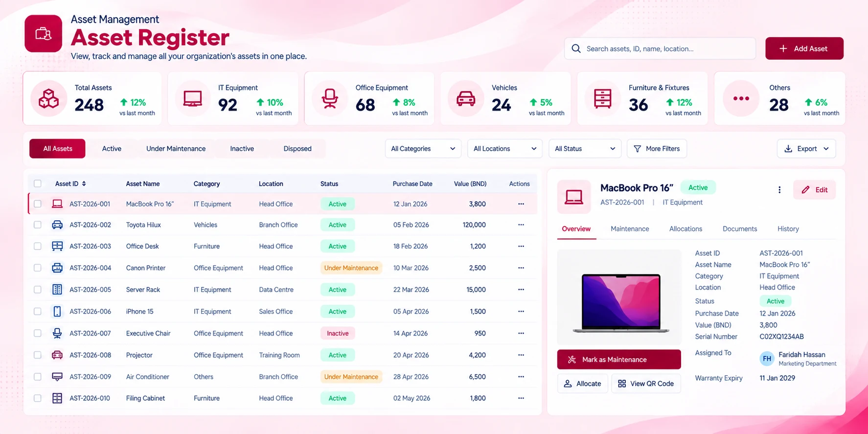The height and width of the screenshot is (434, 868).
Task: Expand the All Categories dropdown
Action: (423, 149)
